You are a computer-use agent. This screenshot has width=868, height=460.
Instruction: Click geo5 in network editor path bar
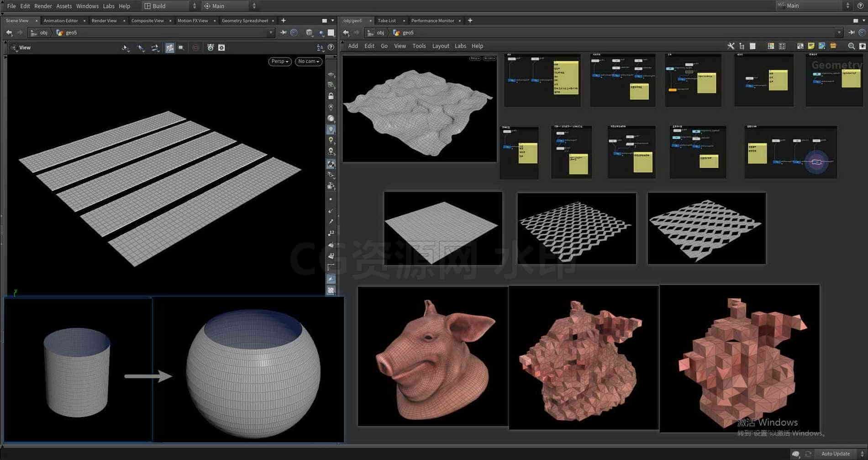click(x=408, y=32)
